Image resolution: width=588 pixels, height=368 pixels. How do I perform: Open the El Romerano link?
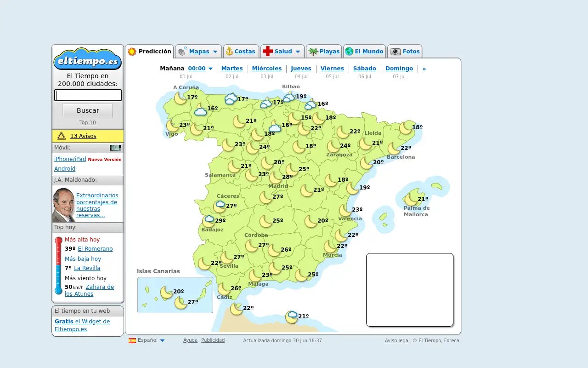coord(95,249)
